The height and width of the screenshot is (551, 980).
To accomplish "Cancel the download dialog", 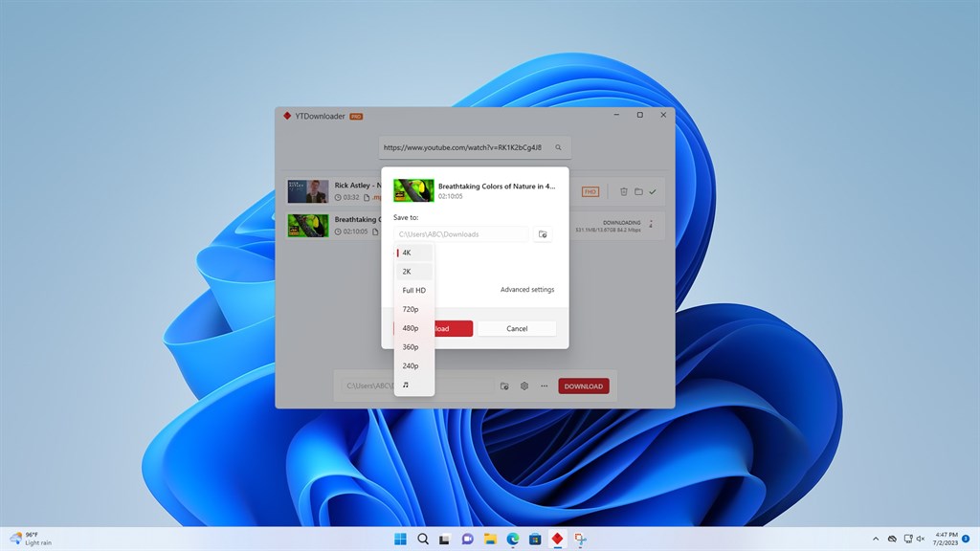I will coord(517,329).
